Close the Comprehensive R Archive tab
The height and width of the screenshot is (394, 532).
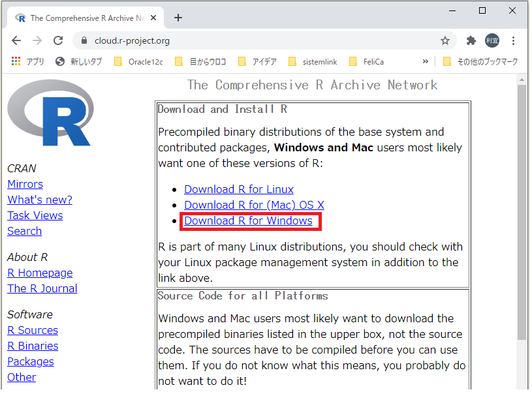(x=153, y=18)
